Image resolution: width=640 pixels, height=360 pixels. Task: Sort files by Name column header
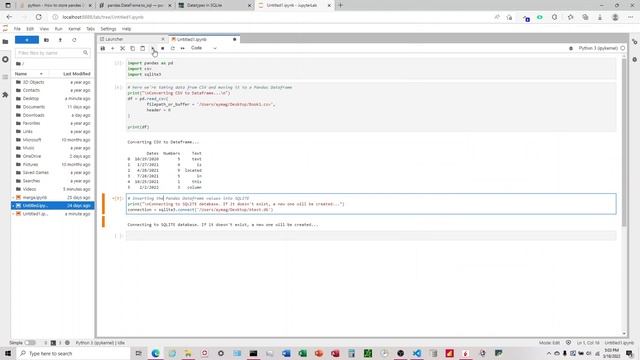point(29,74)
